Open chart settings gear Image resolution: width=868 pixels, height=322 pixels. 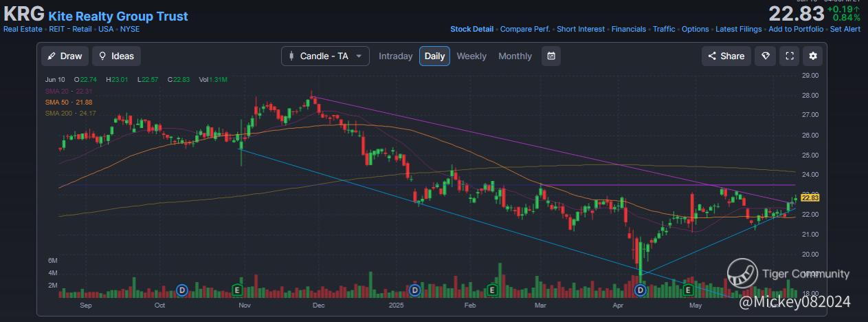tap(814, 56)
